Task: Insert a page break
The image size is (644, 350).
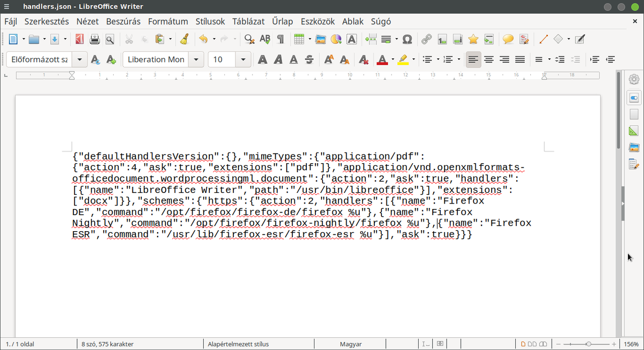Action: pyautogui.click(x=371, y=39)
